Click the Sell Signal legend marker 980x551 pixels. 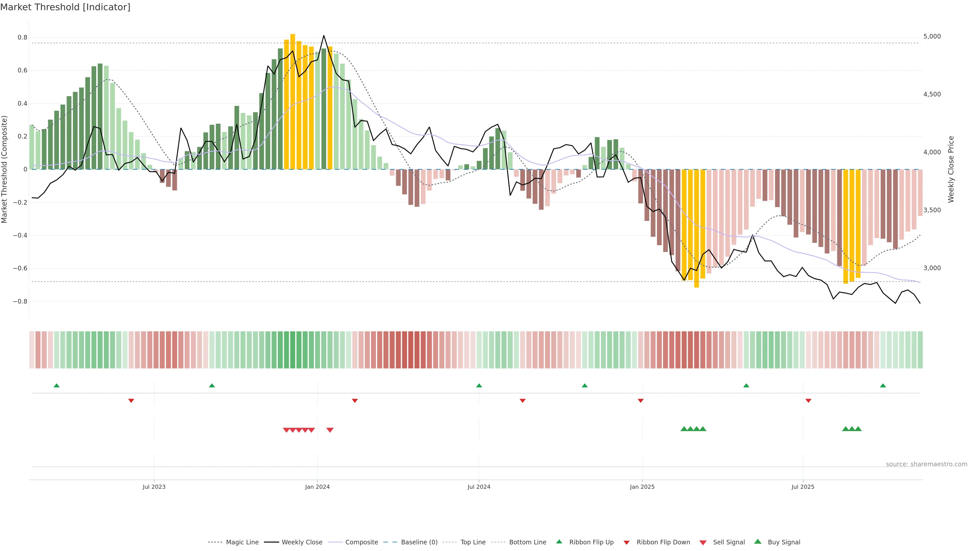click(703, 543)
